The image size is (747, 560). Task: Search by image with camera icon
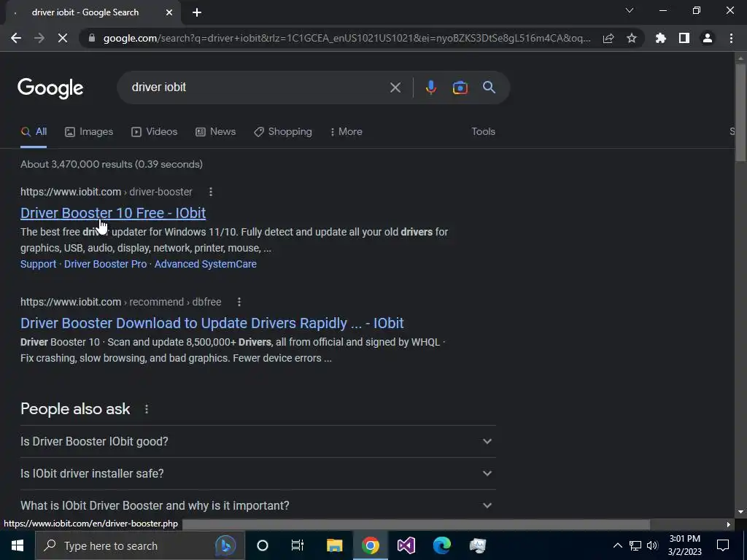460,87
